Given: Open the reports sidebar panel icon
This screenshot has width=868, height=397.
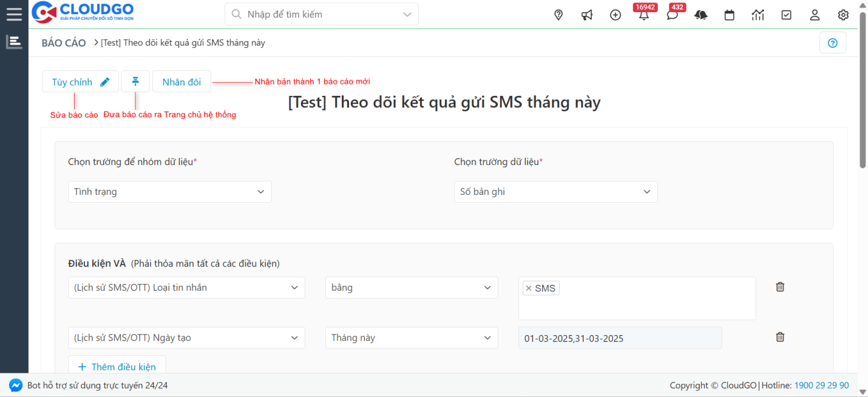Looking at the screenshot, I should [x=14, y=42].
